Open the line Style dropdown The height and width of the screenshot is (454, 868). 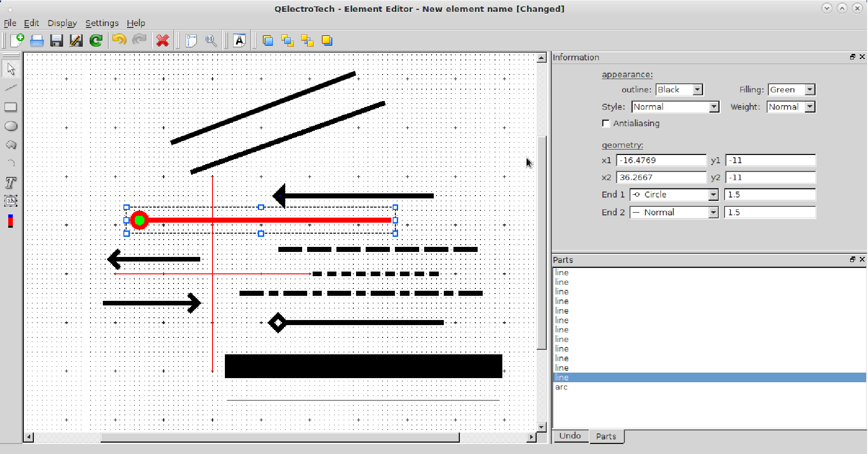(x=675, y=107)
